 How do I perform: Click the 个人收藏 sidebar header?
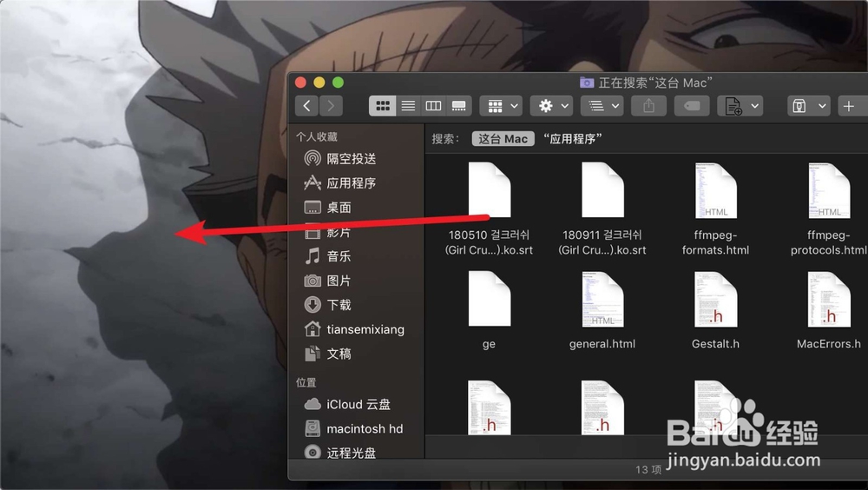[317, 136]
